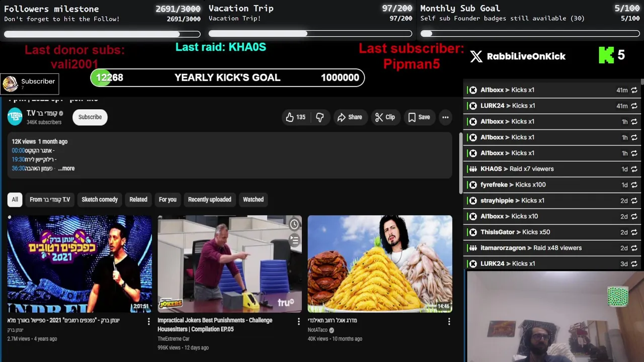Open options menu for NotATaco video
This screenshot has width=644, height=362.
pos(449,321)
